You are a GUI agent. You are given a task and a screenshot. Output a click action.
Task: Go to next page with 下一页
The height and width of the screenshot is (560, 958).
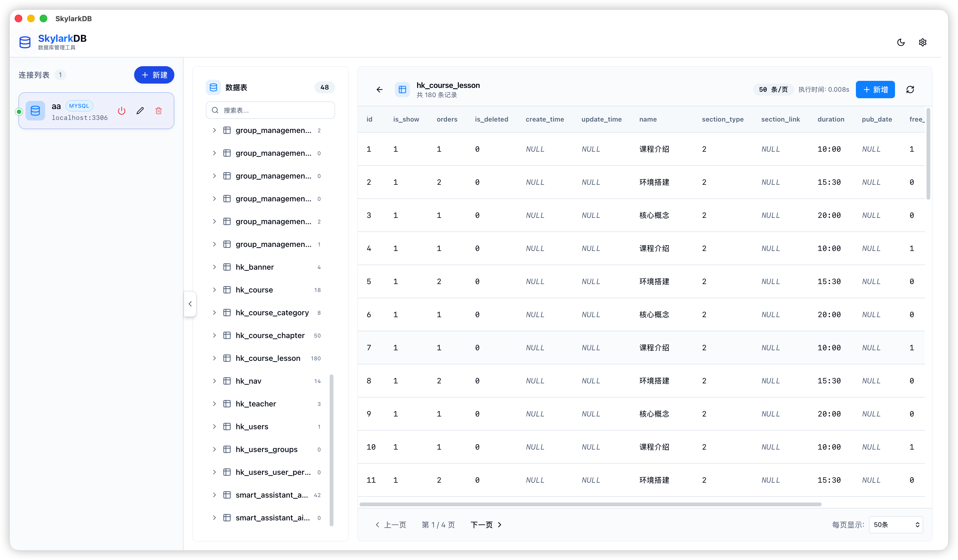click(486, 524)
